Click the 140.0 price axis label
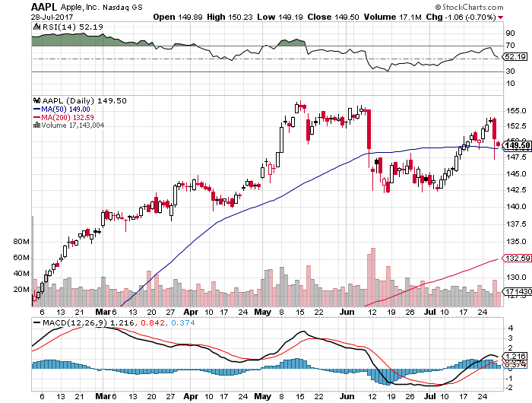The width and height of the screenshot is (532, 403). point(516,207)
